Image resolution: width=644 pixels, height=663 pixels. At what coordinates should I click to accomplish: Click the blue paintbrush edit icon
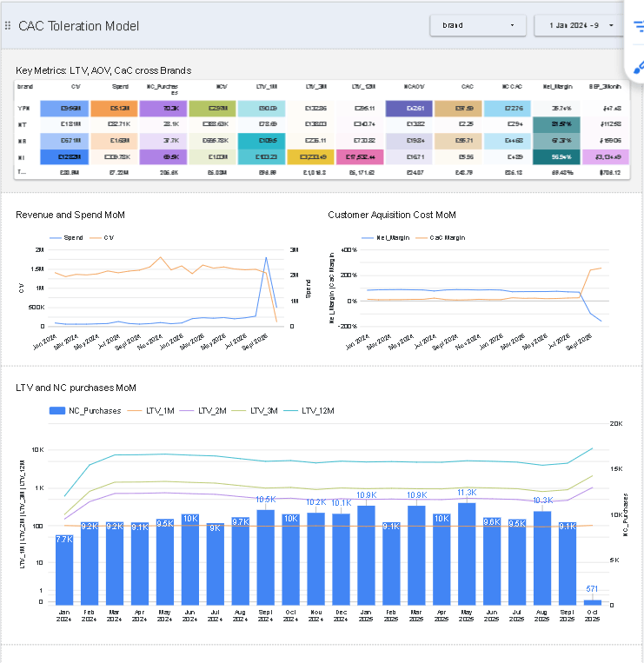click(x=639, y=68)
